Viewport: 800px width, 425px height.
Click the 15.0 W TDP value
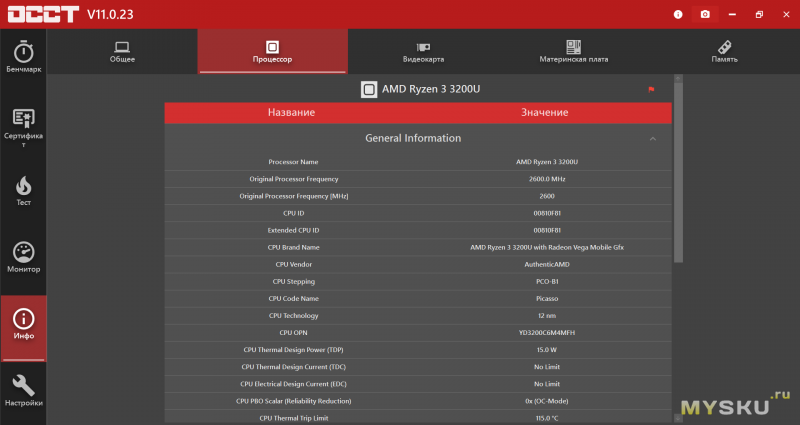(x=547, y=350)
